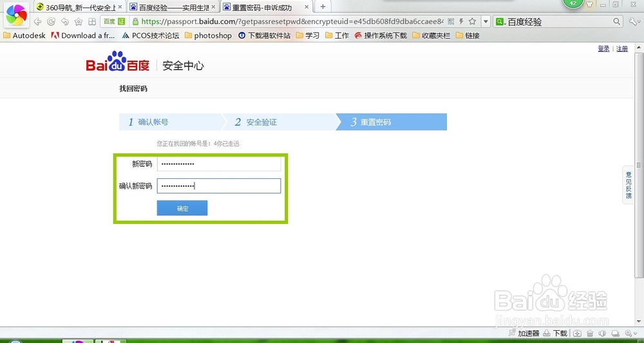Click the search magnifier icon
The height and width of the screenshot is (343, 644).
pos(616,21)
